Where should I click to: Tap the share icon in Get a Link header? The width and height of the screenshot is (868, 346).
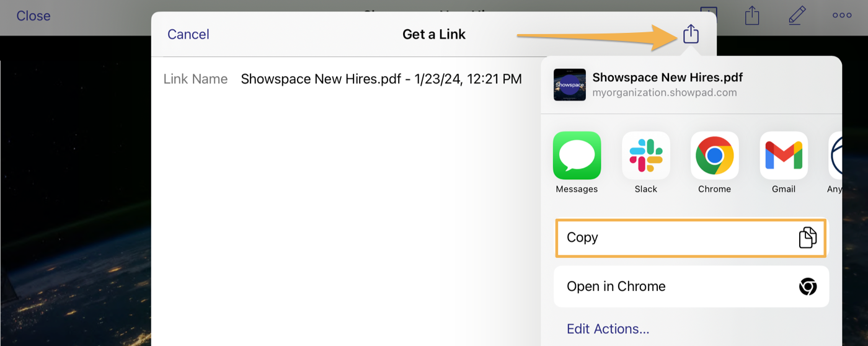[x=691, y=33]
